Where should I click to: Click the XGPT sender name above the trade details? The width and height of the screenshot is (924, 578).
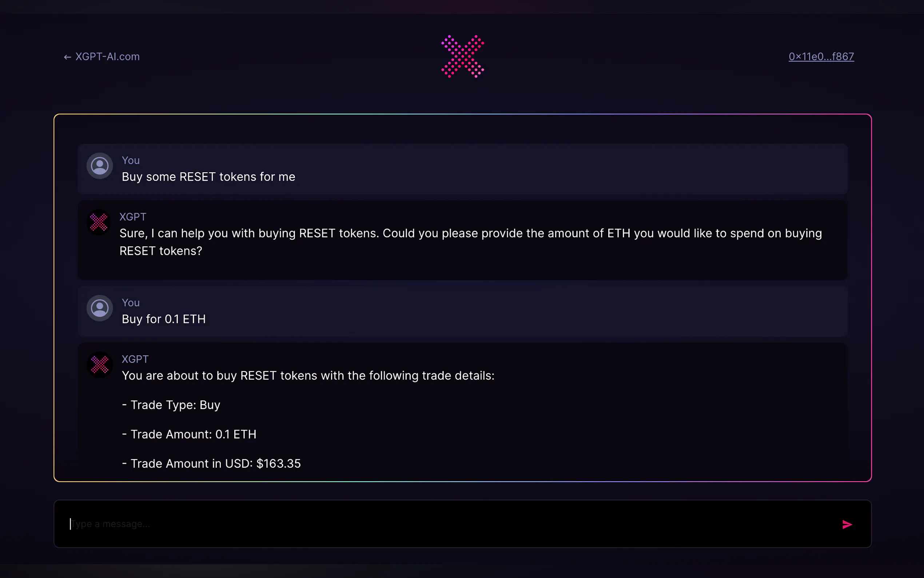pyautogui.click(x=135, y=359)
